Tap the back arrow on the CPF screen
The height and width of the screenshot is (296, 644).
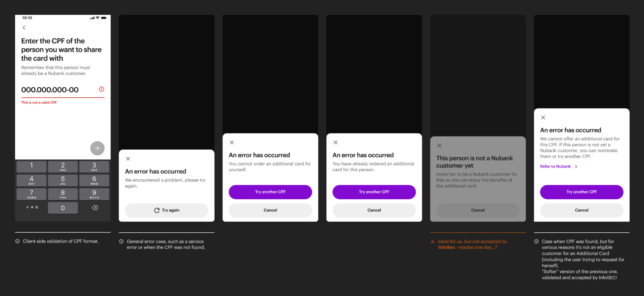(x=24, y=28)
